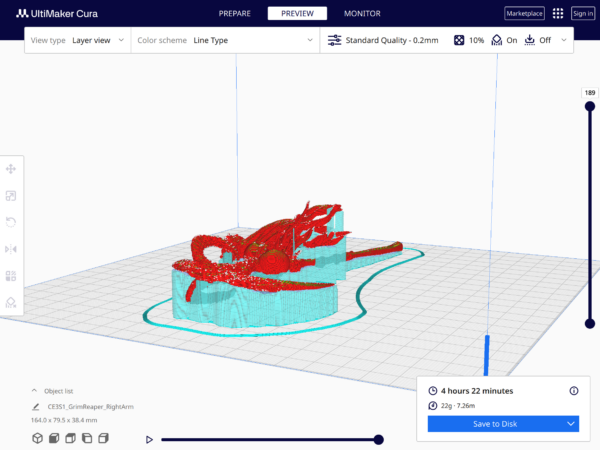
Task: Select the Scale tool
Action: click(x=11, y=196)
